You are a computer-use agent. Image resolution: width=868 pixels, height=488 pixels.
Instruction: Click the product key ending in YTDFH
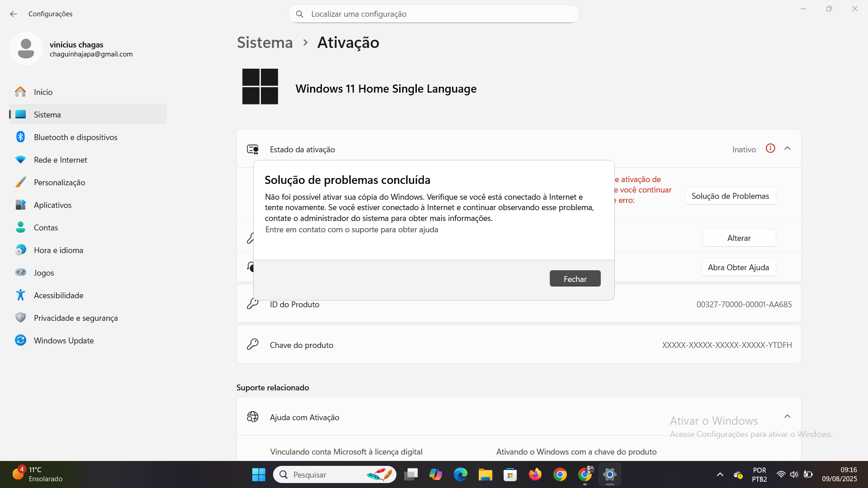pos(727,345)
